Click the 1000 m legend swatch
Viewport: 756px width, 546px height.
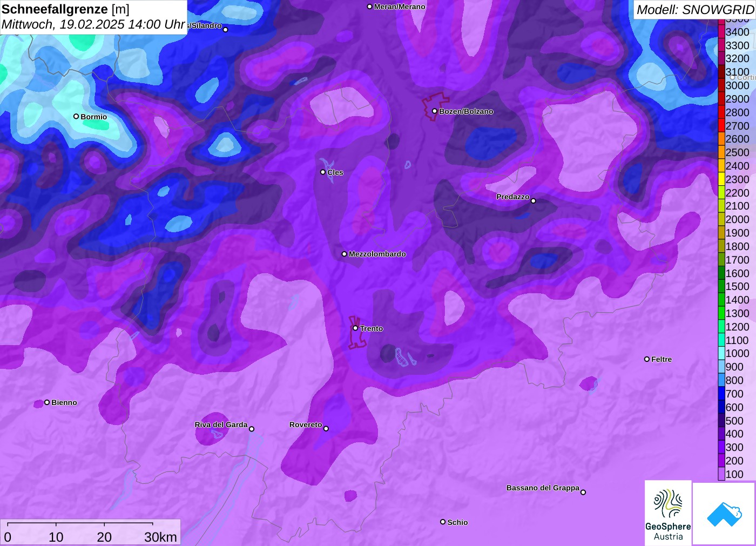721,353
